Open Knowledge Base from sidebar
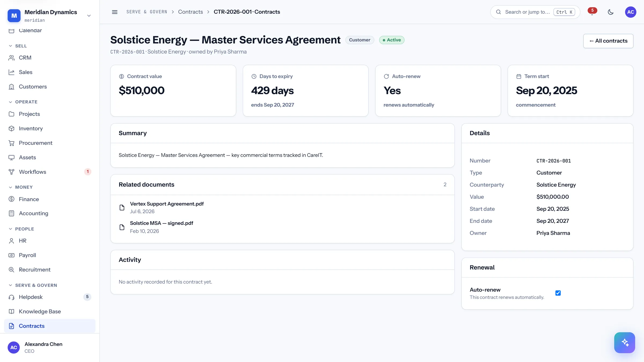This screenshot has width=644, height=362. [50, 312]
